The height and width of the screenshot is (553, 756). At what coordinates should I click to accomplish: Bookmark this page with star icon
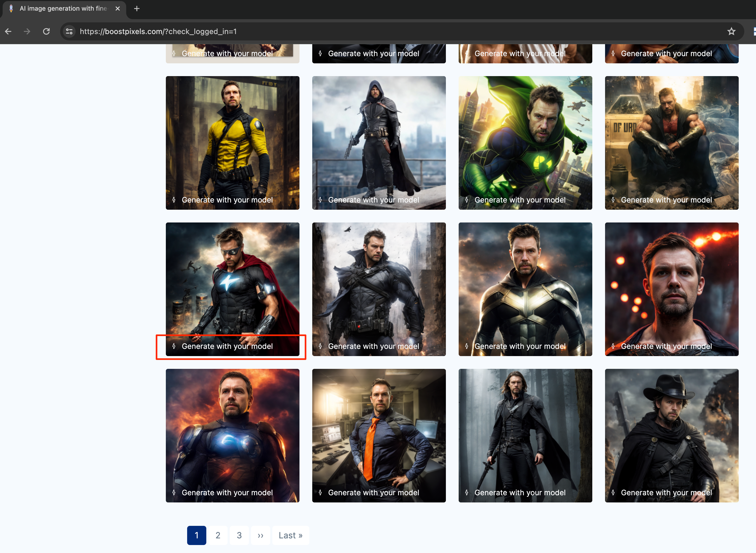pyautogui.click(x=731, y=31)
